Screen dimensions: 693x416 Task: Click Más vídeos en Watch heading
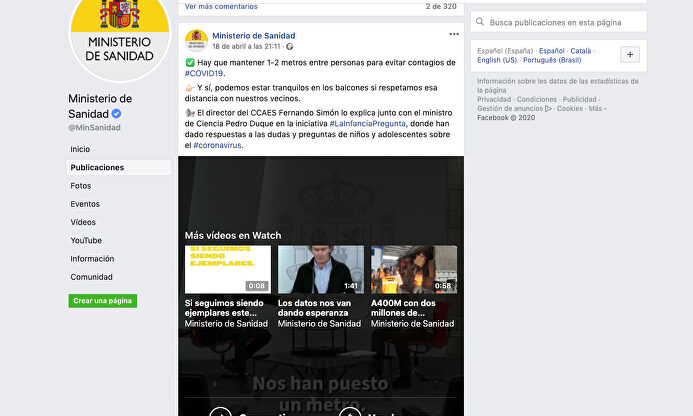coord(233,236)
